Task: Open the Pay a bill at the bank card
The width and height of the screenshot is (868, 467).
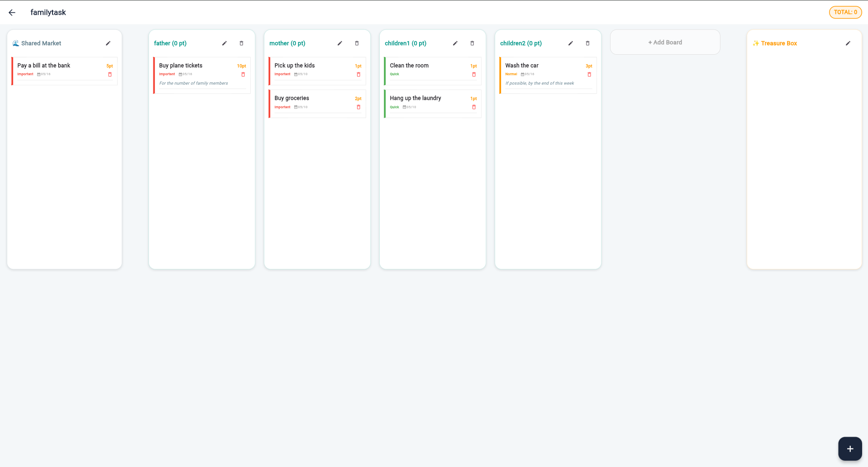Action: [x=64, y=71]
